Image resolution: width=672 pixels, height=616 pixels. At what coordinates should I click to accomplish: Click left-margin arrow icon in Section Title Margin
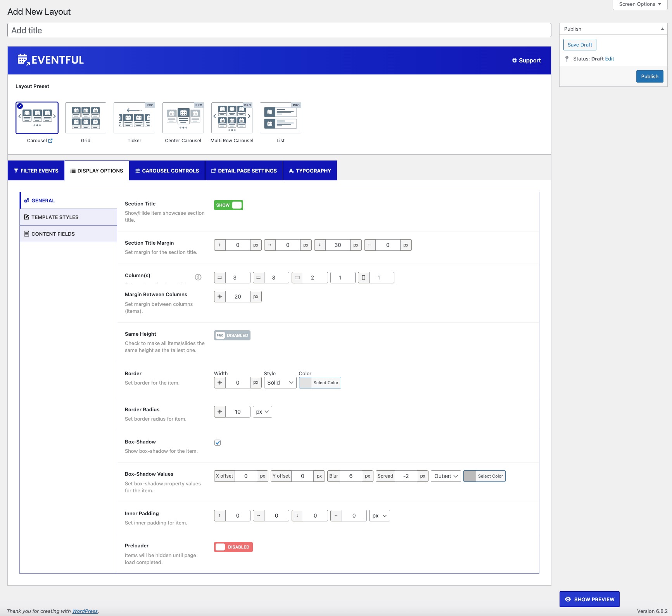click(x=370, y=245)
